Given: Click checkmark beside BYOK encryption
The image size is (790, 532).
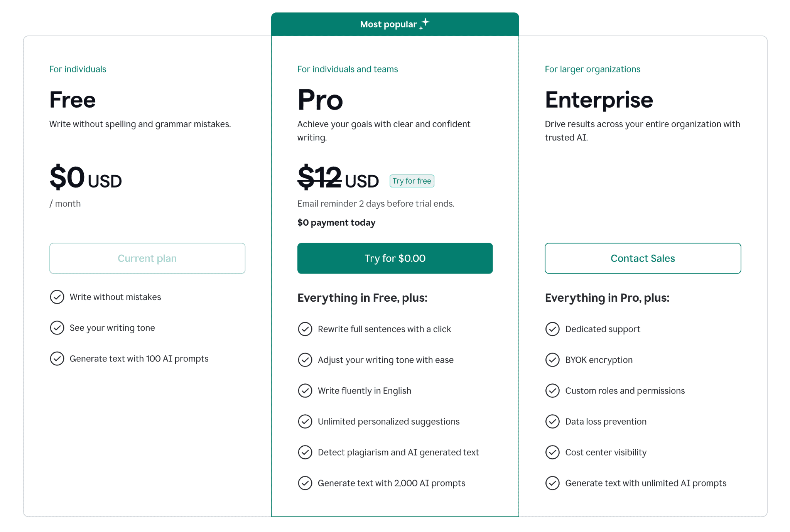Looking at the screenshot, I should click(x=552, y=360).
